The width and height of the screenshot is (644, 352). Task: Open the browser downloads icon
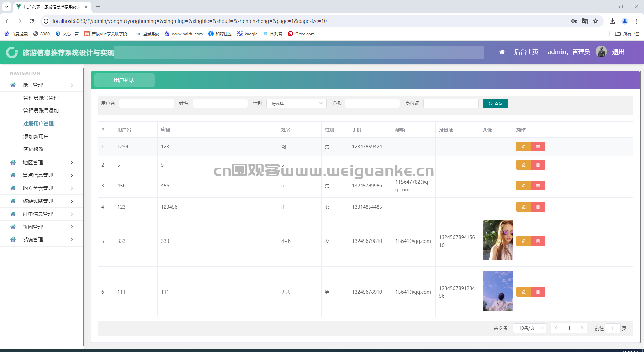click(x=612, y=21)
